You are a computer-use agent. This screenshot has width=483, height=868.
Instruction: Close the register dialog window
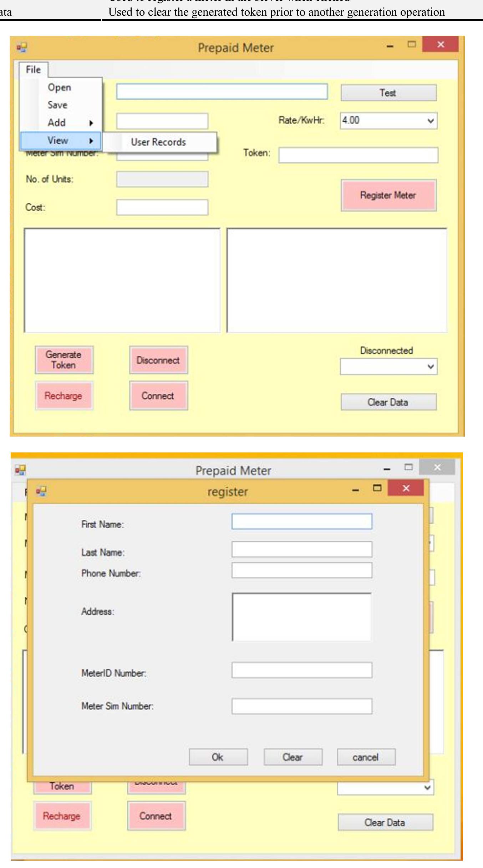[x=406, y=488]
